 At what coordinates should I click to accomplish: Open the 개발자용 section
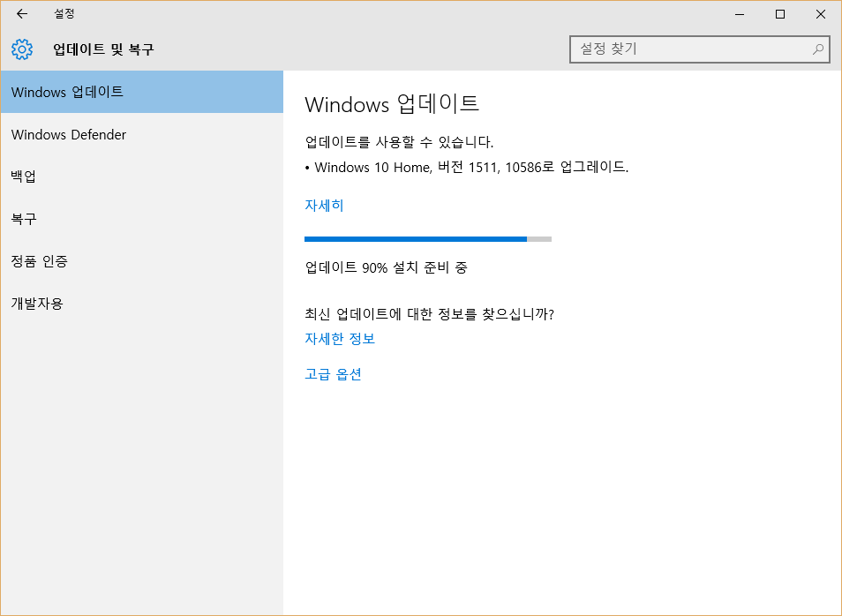point(142,304)
